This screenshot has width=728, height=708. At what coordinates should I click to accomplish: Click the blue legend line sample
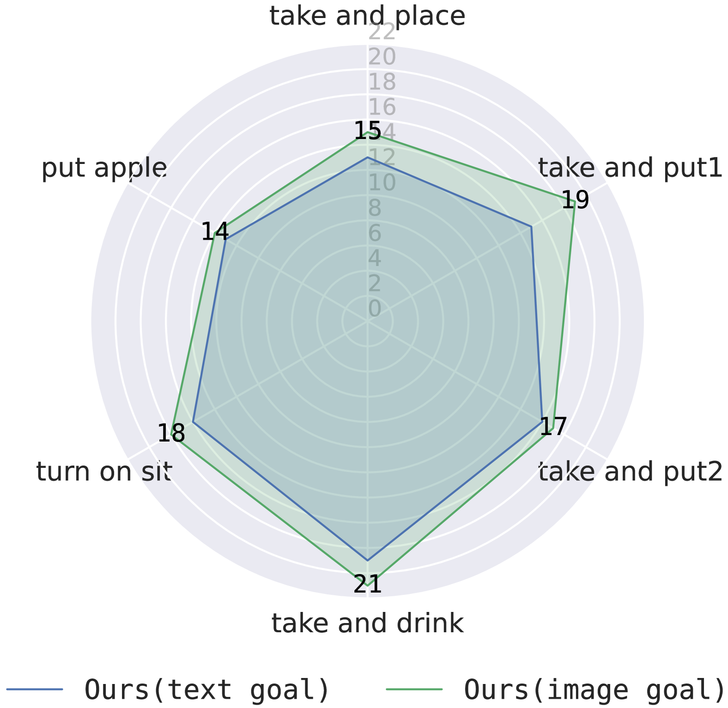(x=35, y=690)
